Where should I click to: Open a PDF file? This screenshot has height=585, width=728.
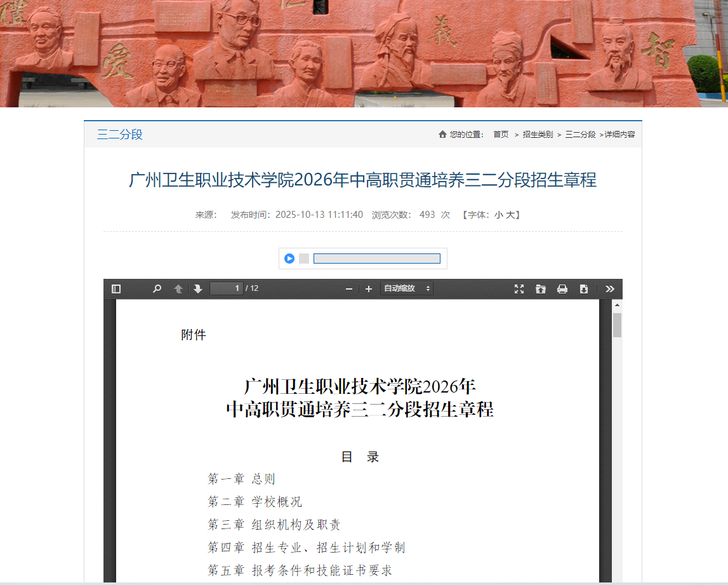click(541, 288)
